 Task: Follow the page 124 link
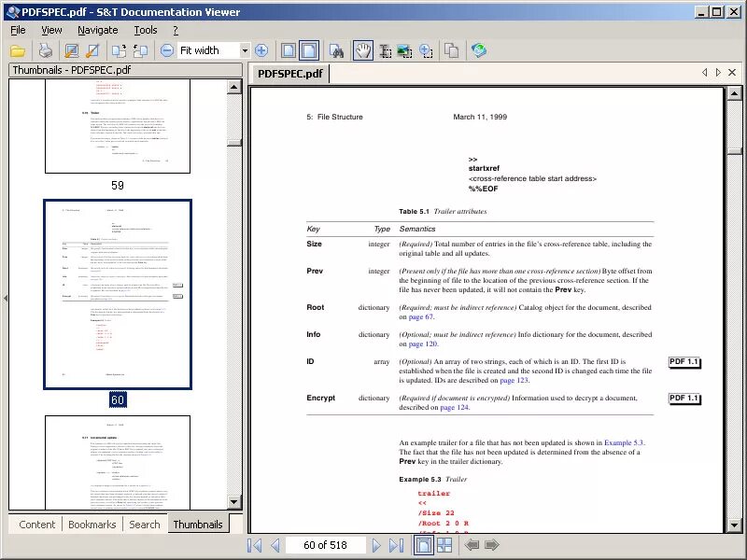[x=454, y=408]
